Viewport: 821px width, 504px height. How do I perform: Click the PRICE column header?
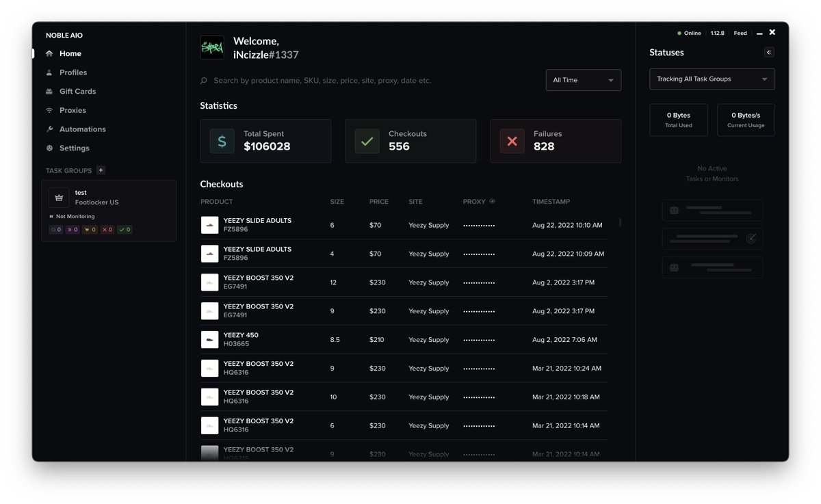click(x=379, y=202)
